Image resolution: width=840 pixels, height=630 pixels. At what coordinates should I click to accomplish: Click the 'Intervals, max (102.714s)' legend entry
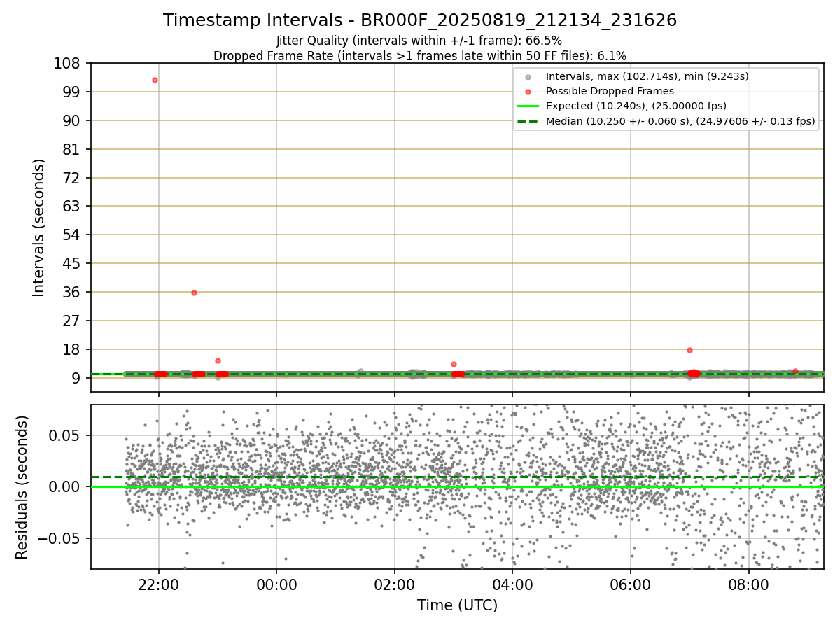(x=647, y=76)
